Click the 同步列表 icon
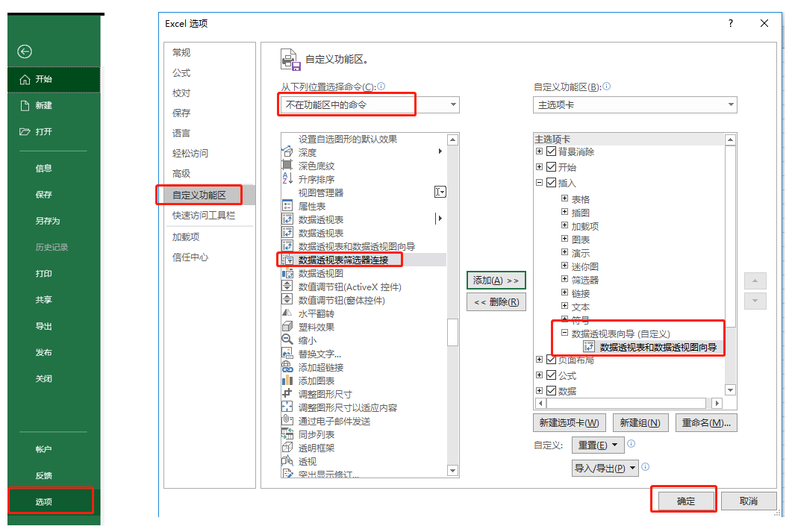 tap(287, 434)
